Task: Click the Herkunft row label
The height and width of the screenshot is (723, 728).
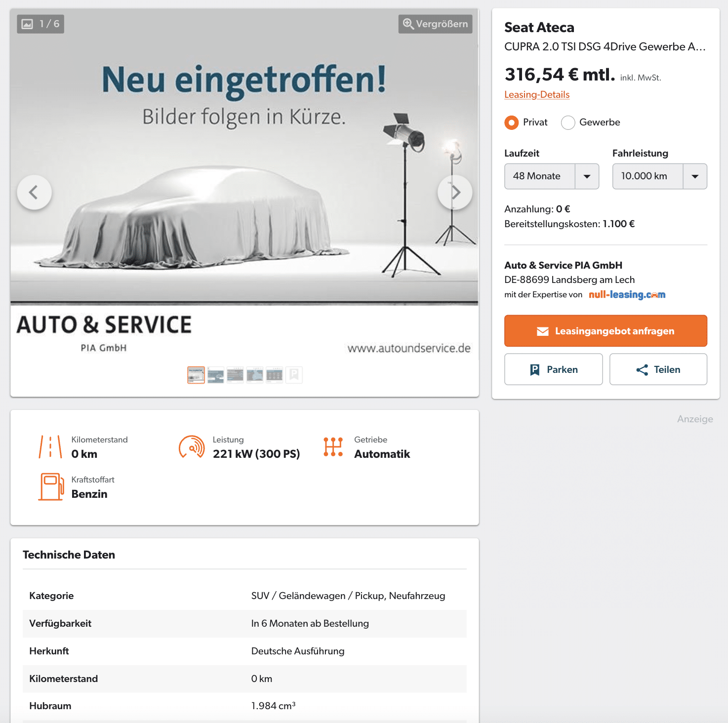Action: coord(49,651)
